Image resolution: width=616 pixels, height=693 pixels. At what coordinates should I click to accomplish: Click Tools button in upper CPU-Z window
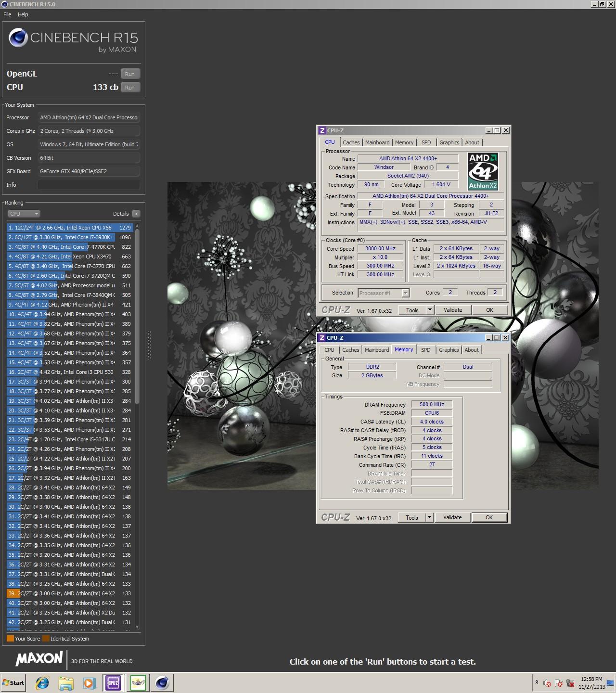[x=412, y=310]
